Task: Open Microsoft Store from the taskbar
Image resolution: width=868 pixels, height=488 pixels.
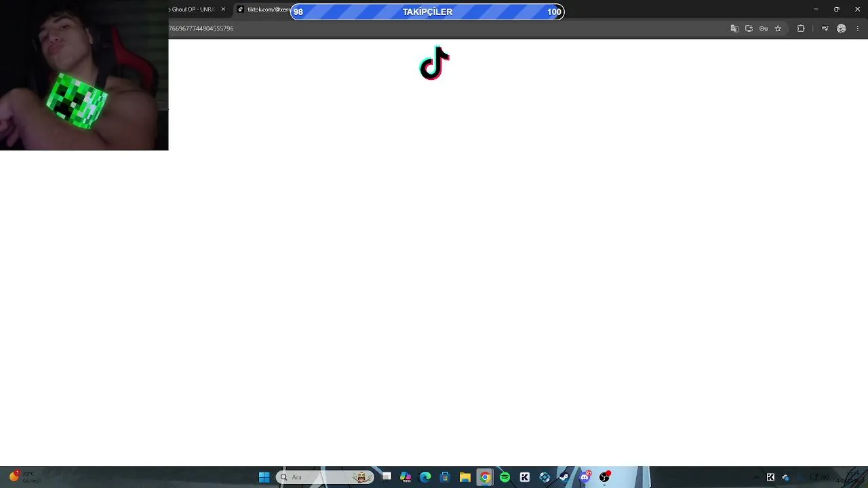Action: 445,477
